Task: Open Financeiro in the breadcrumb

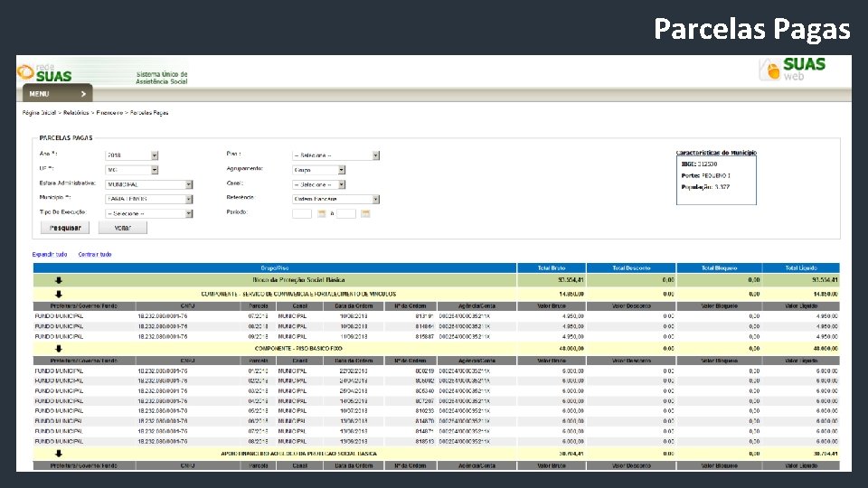Action: pos(109,113)
